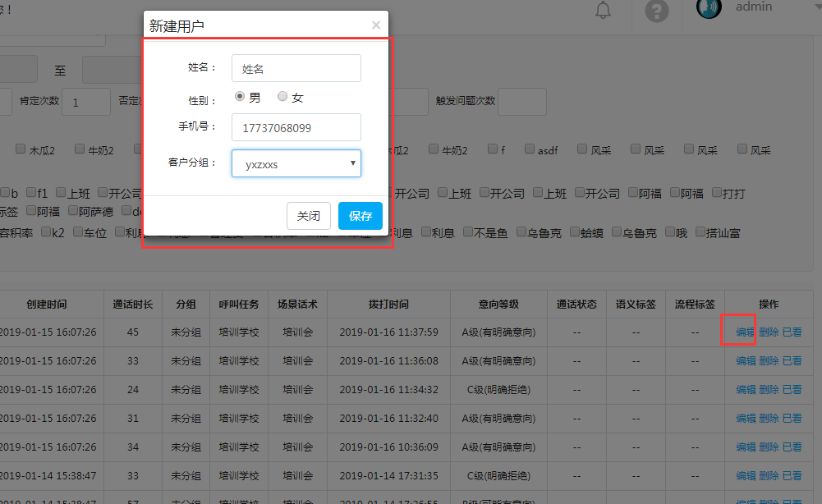Open the notification bell icon
The width and height of the screenshot is (822, 504).
point(604,10)
